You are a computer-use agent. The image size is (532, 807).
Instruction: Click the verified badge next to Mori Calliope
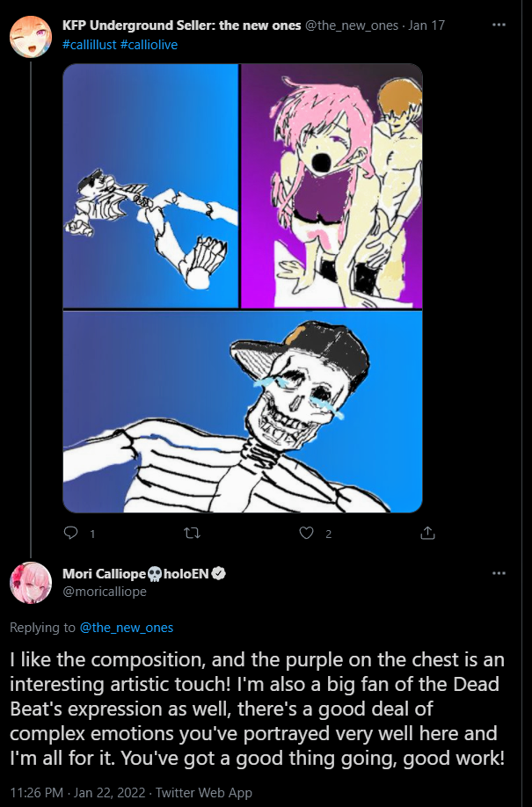coord(219,574)
